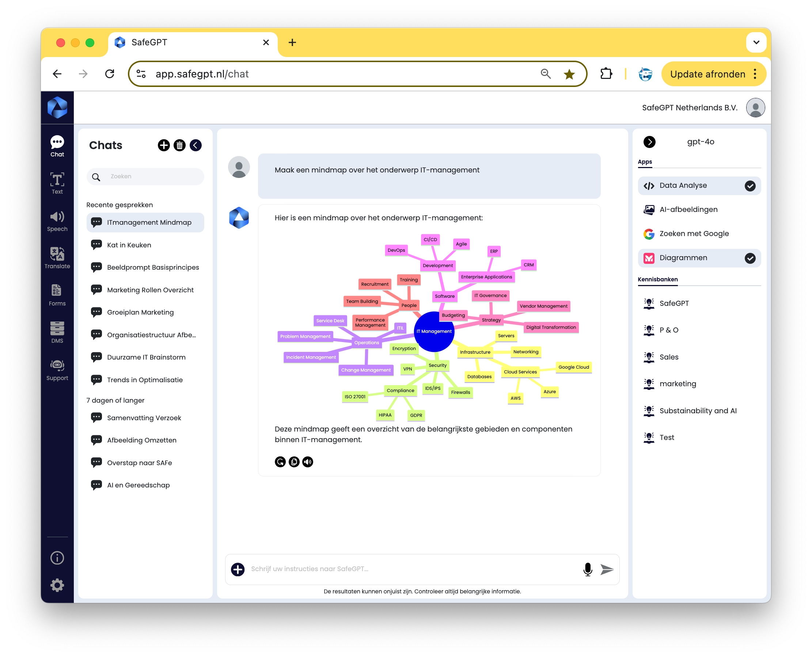Click SafeGPT Netherlands B.V. account name

pyautogui.click(x=690, y=108)
